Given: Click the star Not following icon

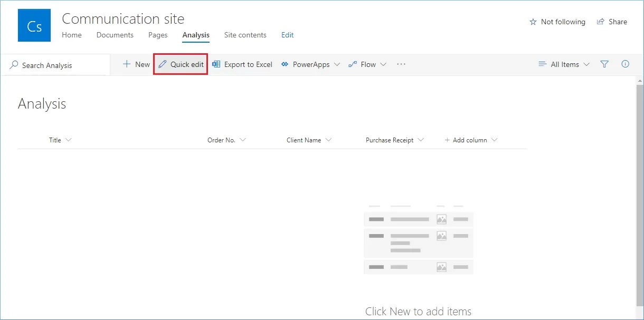Looking at the screenshot, I should coord(533,22).
